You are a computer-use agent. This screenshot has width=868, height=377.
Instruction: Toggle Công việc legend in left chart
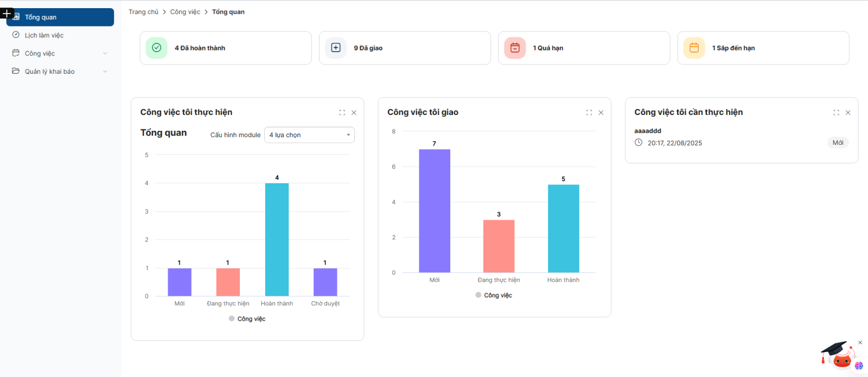click(x=247, y=319)
